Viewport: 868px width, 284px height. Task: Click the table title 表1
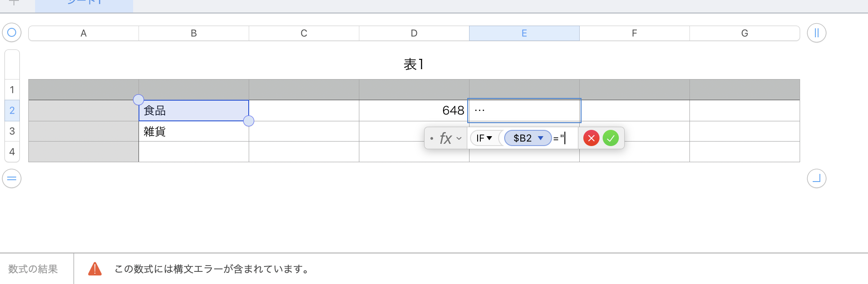tap(413, 65)
